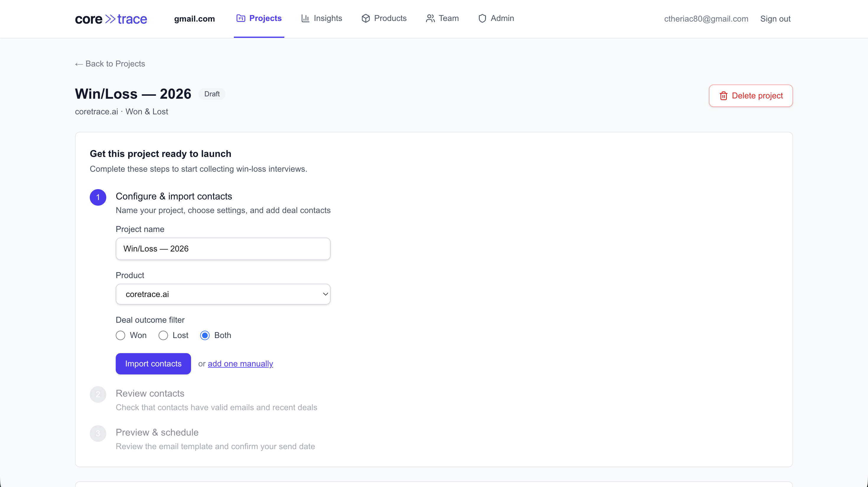Click the Admin shield icon
Image resolution: width=868 pixels, height=487 pixels.
tap(482, 19)
